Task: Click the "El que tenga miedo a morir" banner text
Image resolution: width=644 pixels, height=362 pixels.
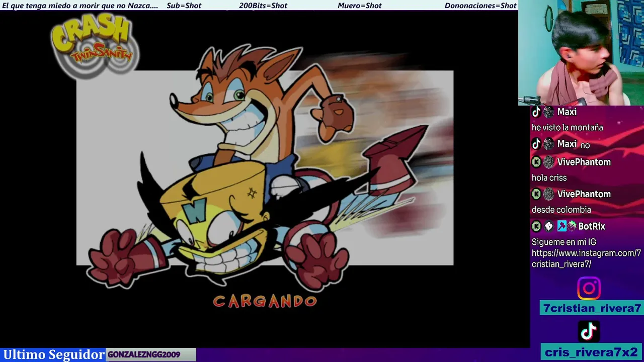Action: 80,6
